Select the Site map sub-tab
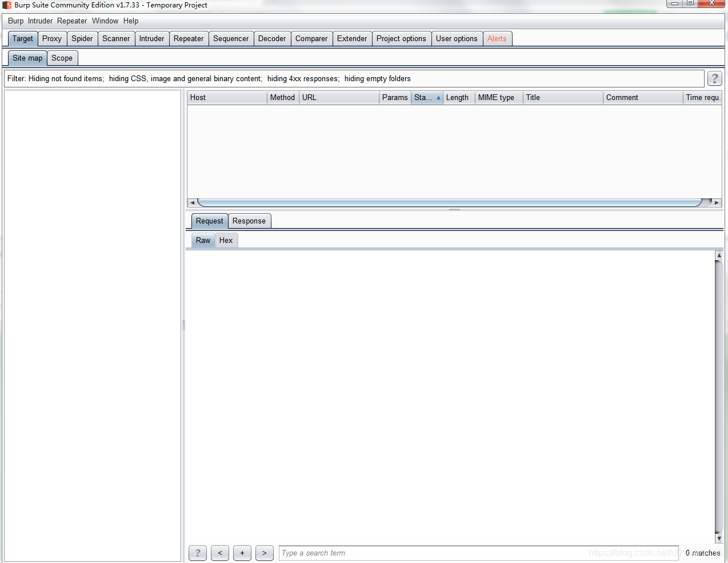The width and height of the screenshot is (728, 563). pyautogui.click(x=27, y=58)
